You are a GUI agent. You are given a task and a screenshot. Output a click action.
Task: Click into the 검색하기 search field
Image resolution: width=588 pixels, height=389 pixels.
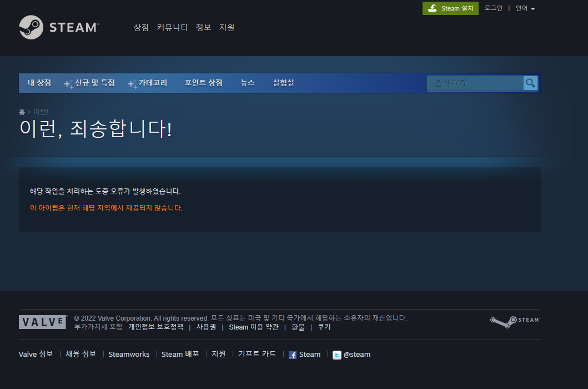tap(475, 83)
